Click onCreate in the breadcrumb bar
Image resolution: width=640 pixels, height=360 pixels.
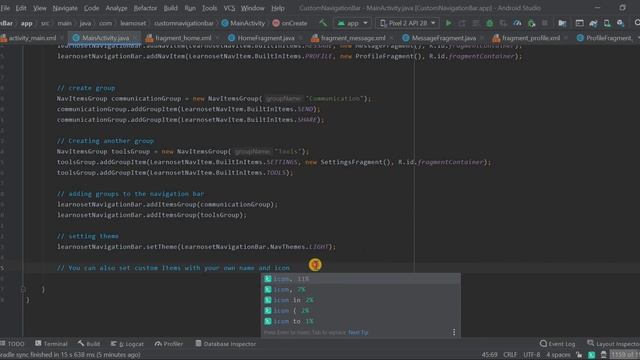[289, 23]
